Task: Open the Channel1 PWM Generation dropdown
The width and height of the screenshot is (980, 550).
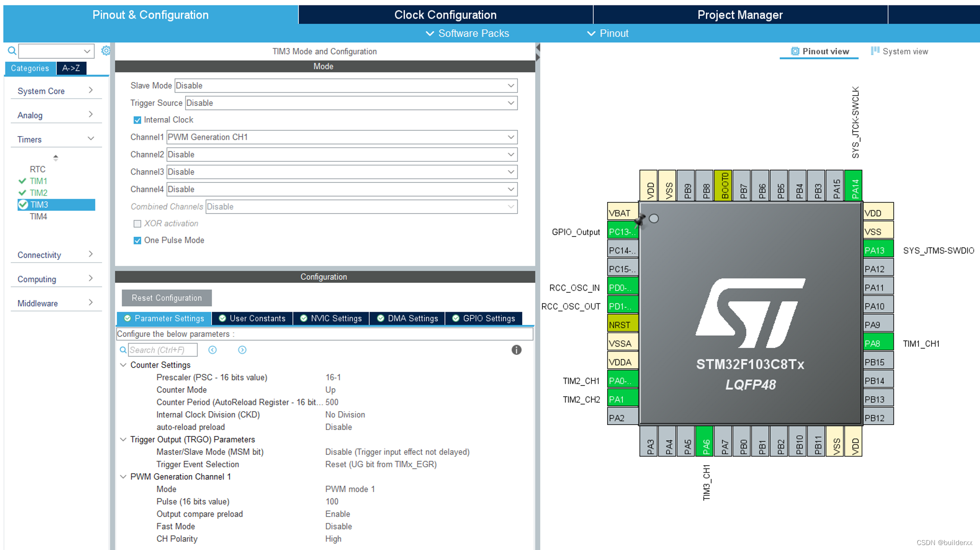Action: click(x=342, y=137)
